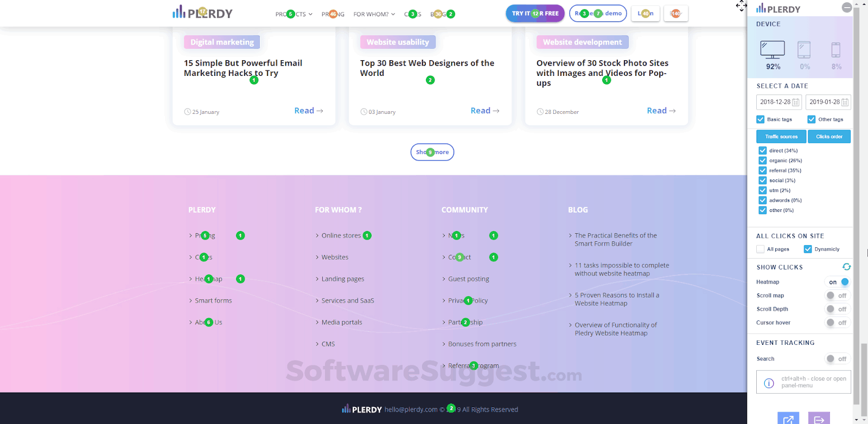The height and width of the screenshot is (424, 868).
Task: Select the Traffic sources tab
Action: click(x=781, y=136)
